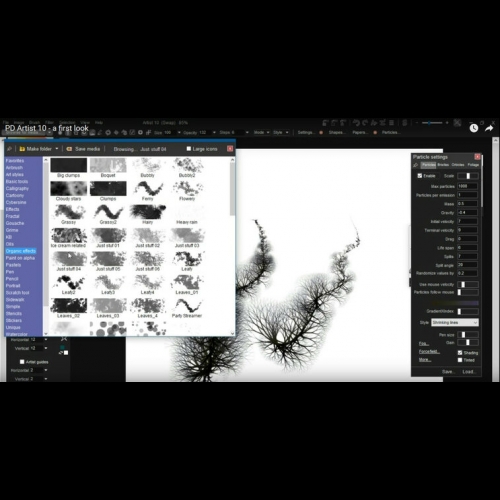Select the Bubbly2 brush preset
The image size is (500, 500).
click(187, 168)
